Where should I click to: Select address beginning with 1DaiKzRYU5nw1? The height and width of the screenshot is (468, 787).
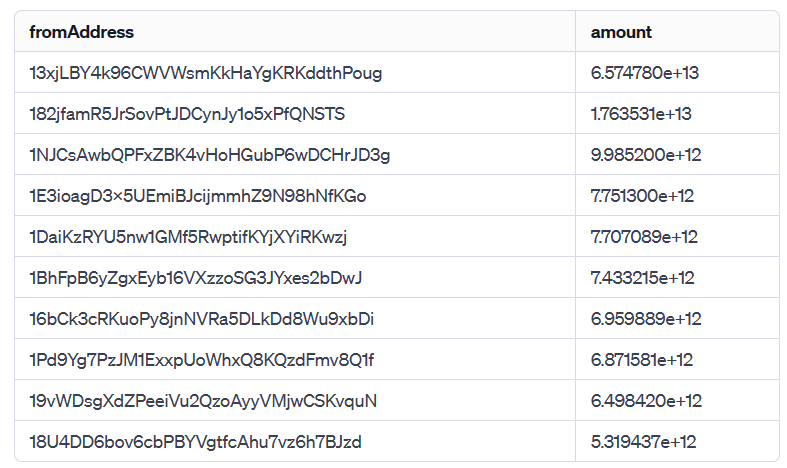pyautogui.click(x=188, y=237)
